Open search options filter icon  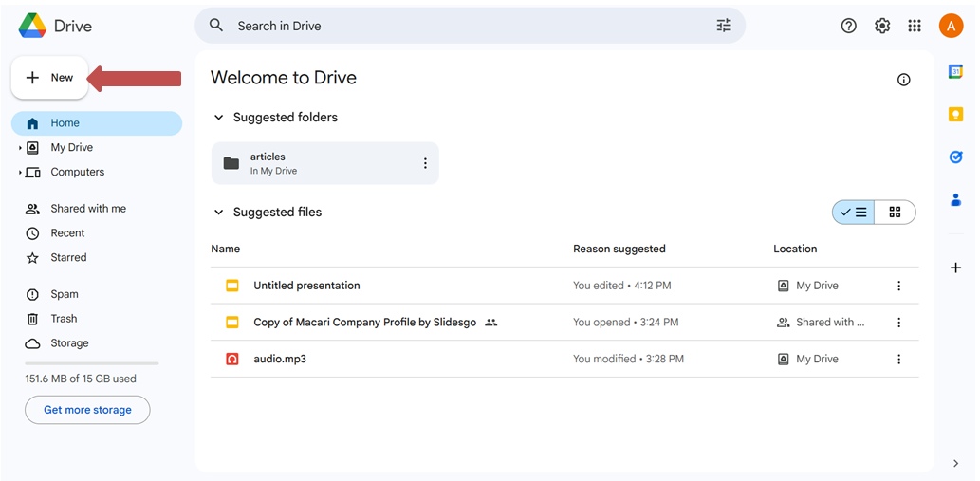pyautogui.click(x=724, y=26)
